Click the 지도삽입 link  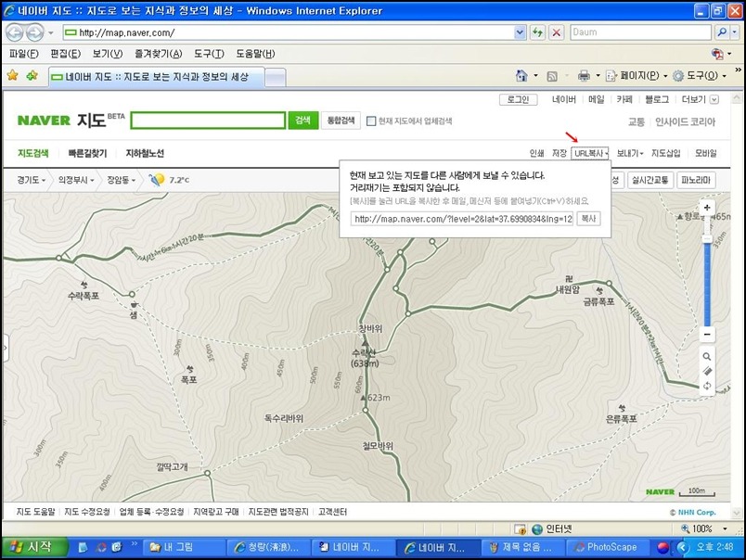(x=665, y=153)
